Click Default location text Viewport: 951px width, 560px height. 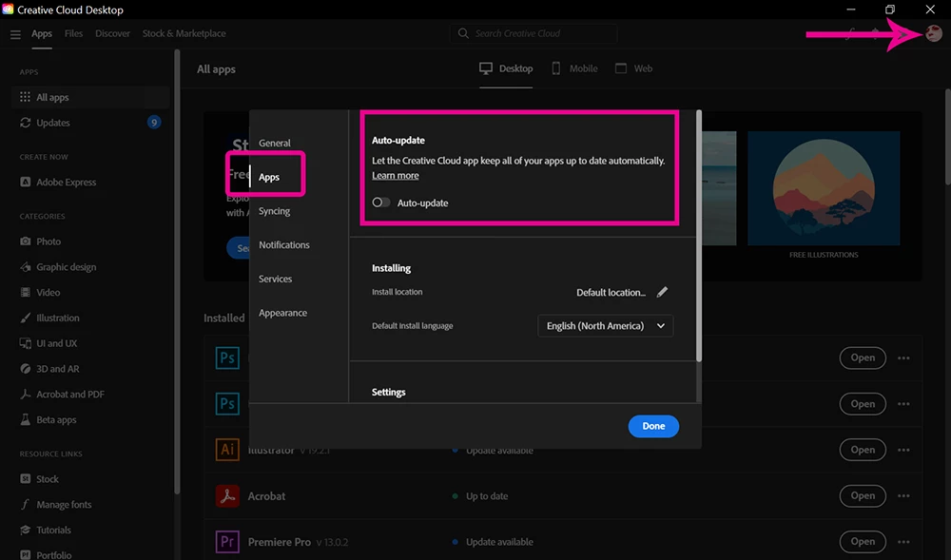(x=611, y=292)
